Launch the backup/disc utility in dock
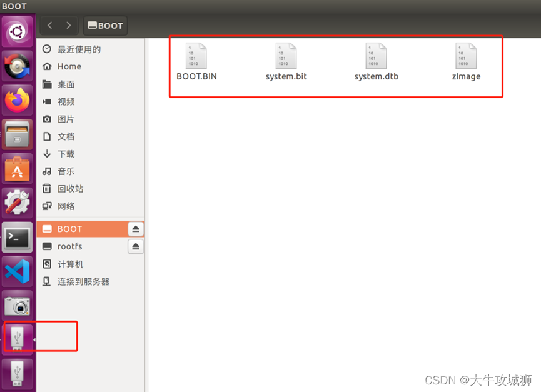 (x=18, y=66)
